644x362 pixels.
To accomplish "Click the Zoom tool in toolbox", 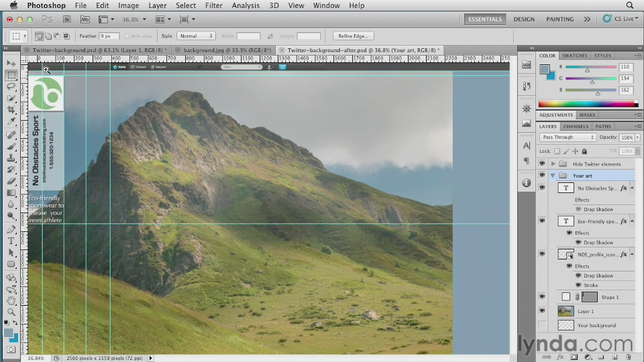I will point(11,312).
